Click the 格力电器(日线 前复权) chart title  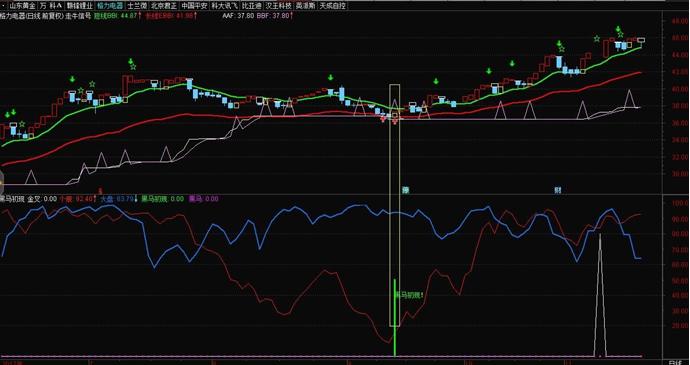click(32, 15)
